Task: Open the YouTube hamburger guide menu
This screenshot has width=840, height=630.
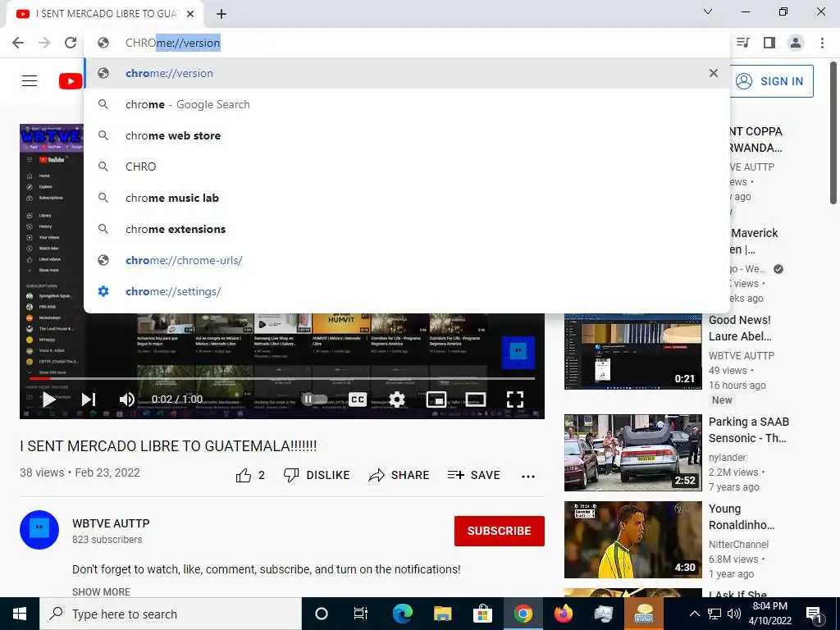Action: [30, 81]
